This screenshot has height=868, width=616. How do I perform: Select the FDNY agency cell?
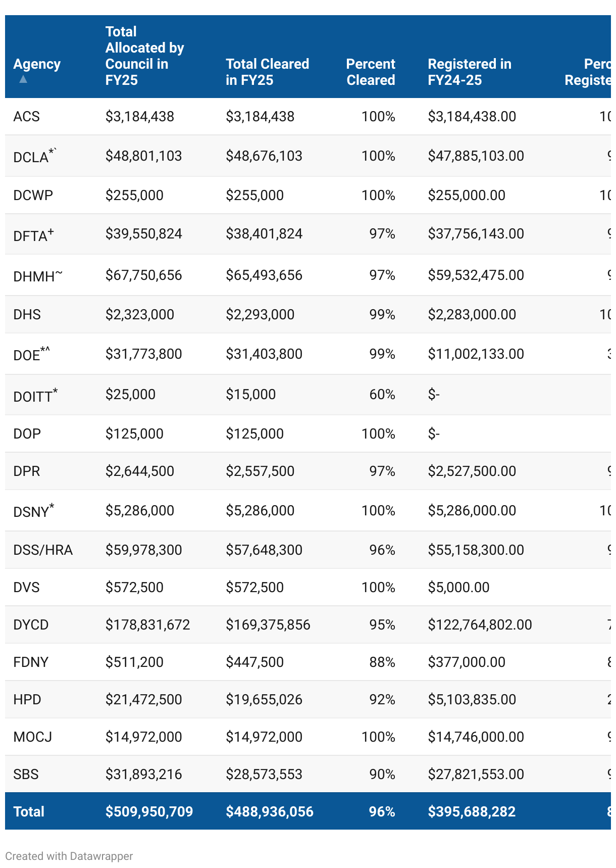31,662
